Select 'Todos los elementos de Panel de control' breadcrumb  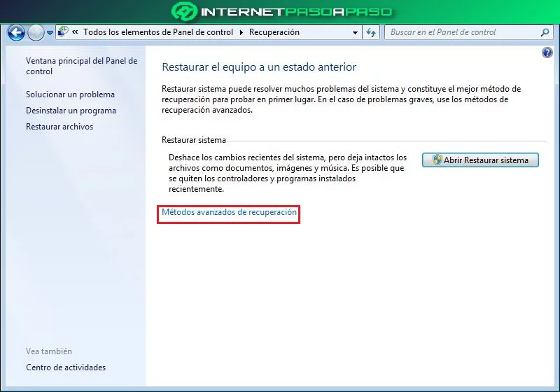[x=158, y=32]
